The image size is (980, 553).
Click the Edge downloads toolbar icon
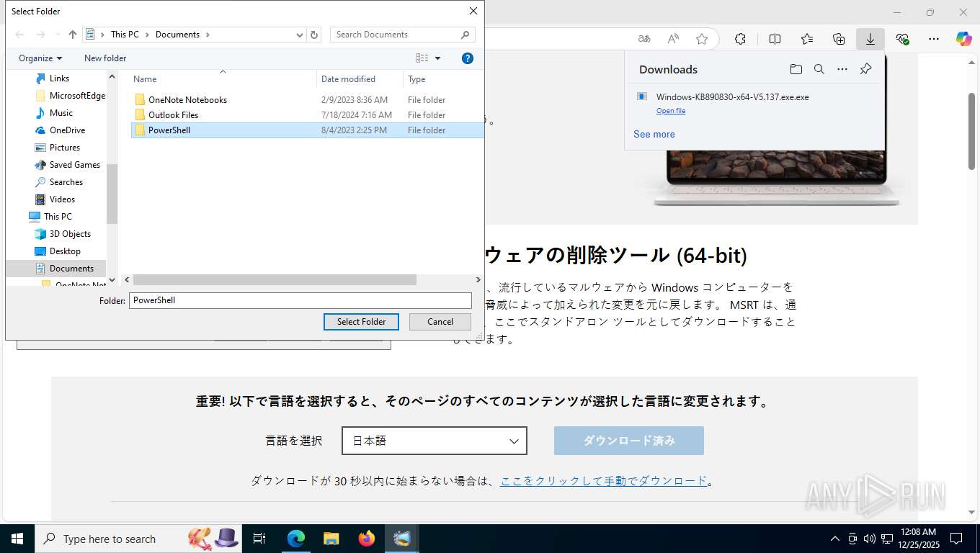pos(870,39)
